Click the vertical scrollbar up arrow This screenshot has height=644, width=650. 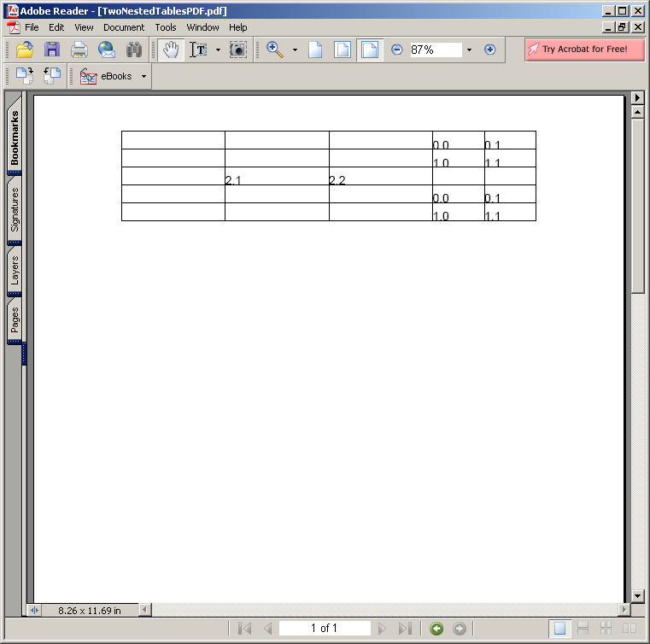637,112
